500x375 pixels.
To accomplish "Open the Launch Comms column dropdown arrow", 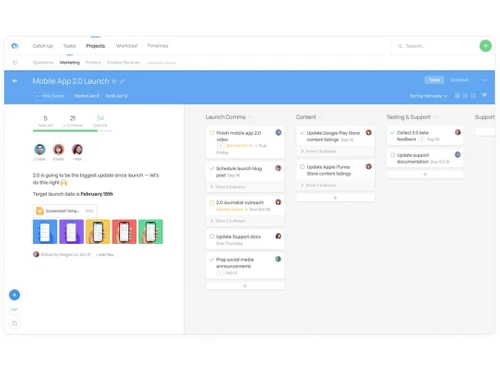I will 250,117.
